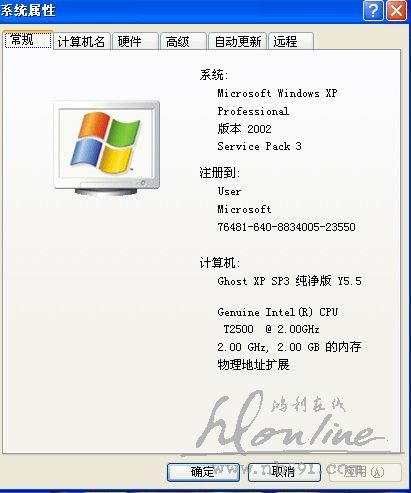Click the Microsoft Windows XP text
411x493 pixels.
pyautogui.click(x=277, y=93)
